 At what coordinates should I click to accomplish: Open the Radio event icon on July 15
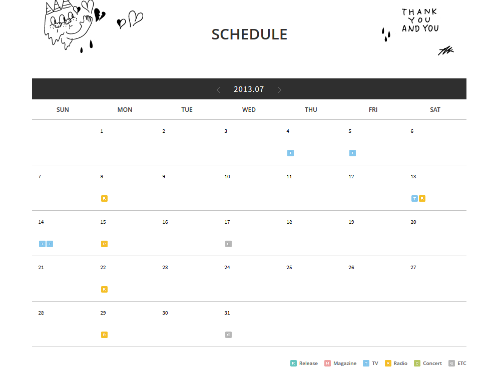104,244
